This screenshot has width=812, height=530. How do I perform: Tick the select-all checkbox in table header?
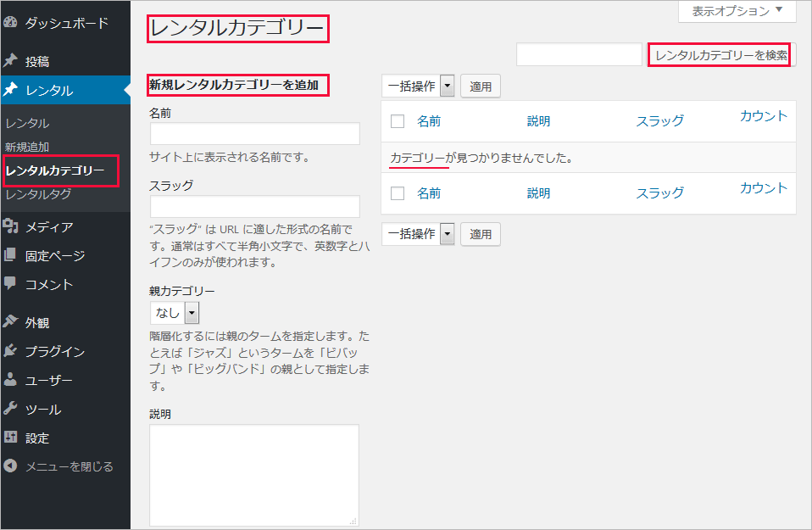pos(398,121)
